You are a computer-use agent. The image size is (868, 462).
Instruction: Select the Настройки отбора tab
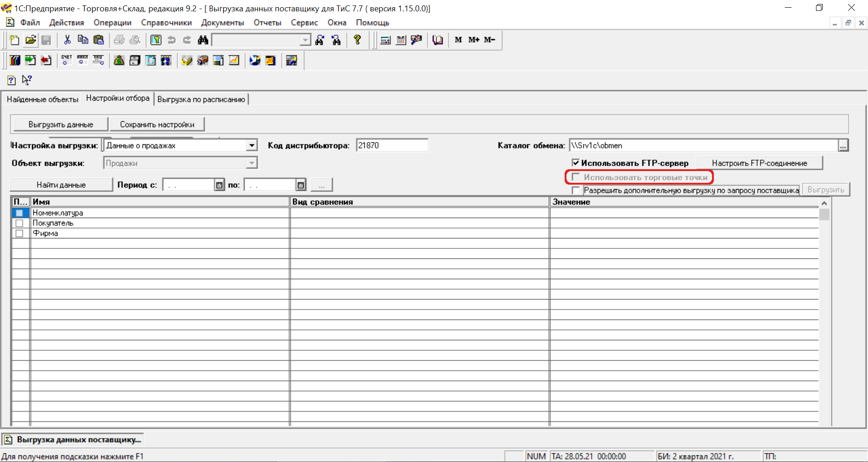point(118,98)
